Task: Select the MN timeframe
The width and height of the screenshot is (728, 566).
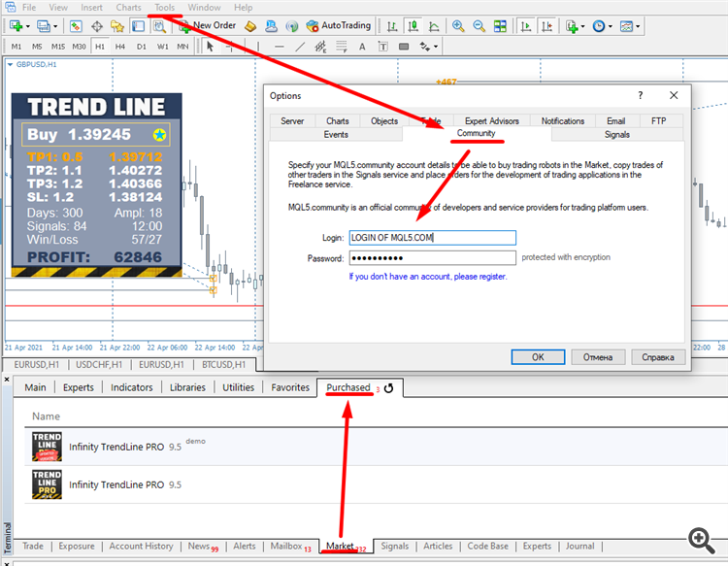Action: [x=182, y=47]
